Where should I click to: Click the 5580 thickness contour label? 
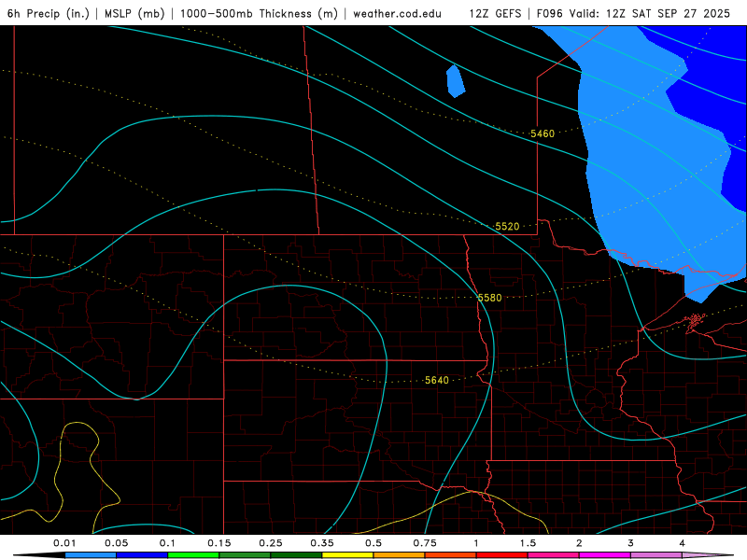point(489,298)
